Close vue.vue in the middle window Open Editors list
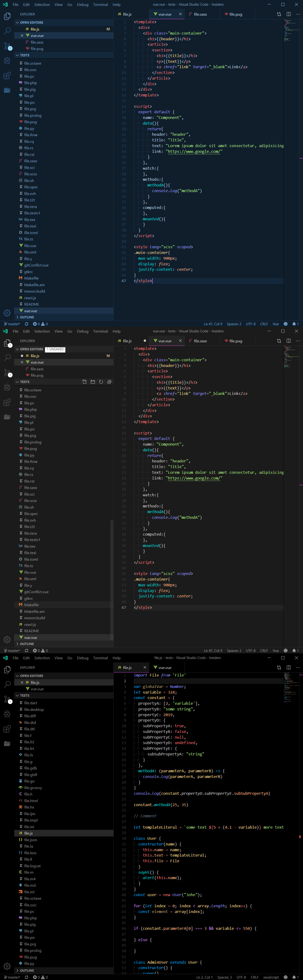This screenshot has width=303, height=980. [22, 362]
